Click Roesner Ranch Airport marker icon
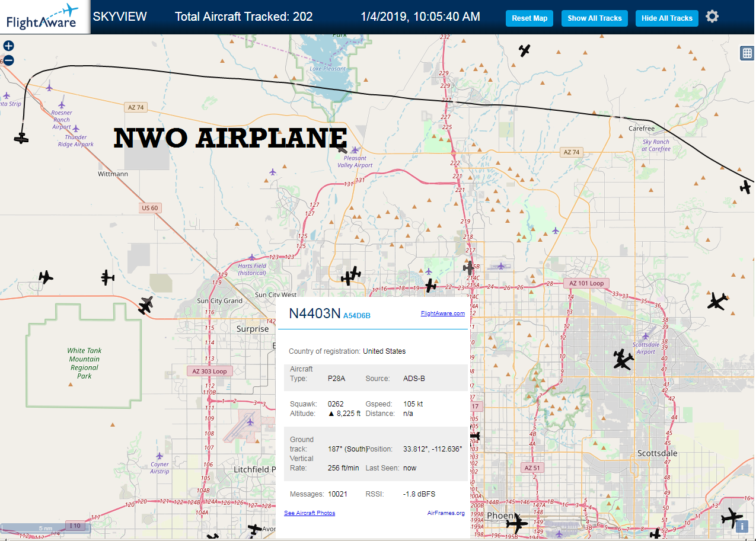756x541 pixels. pyautogui.click(x=62, y=105)
